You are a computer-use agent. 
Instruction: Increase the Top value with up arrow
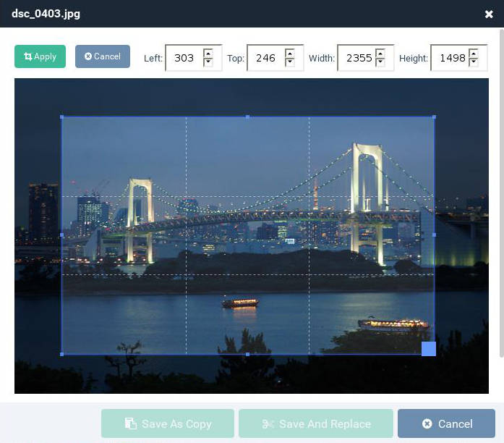point(290,54)
